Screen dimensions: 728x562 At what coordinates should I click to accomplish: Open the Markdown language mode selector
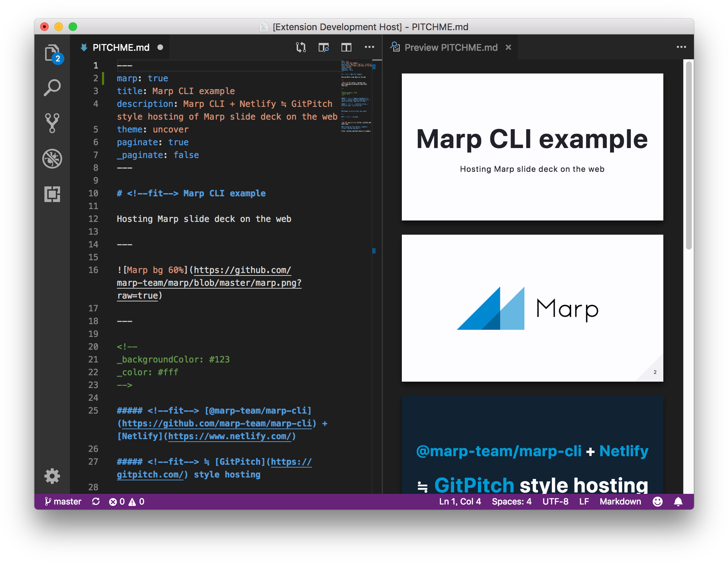[620, 501]
